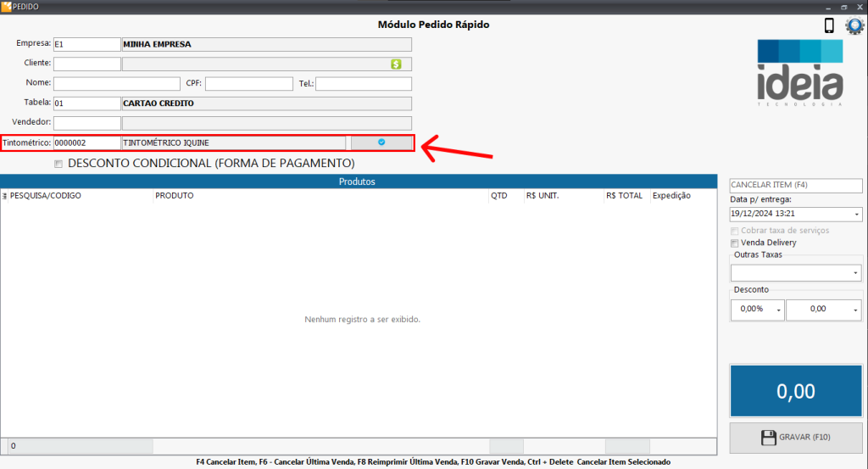The image size is (868, 469).
Task: Open the discount percentage 0,00% dropdown
Action: coord(778,310)
